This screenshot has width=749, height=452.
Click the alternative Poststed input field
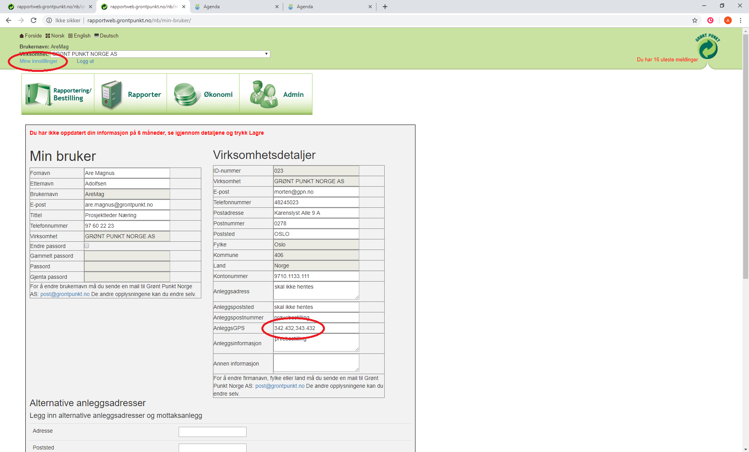click(x=213, y=448)
